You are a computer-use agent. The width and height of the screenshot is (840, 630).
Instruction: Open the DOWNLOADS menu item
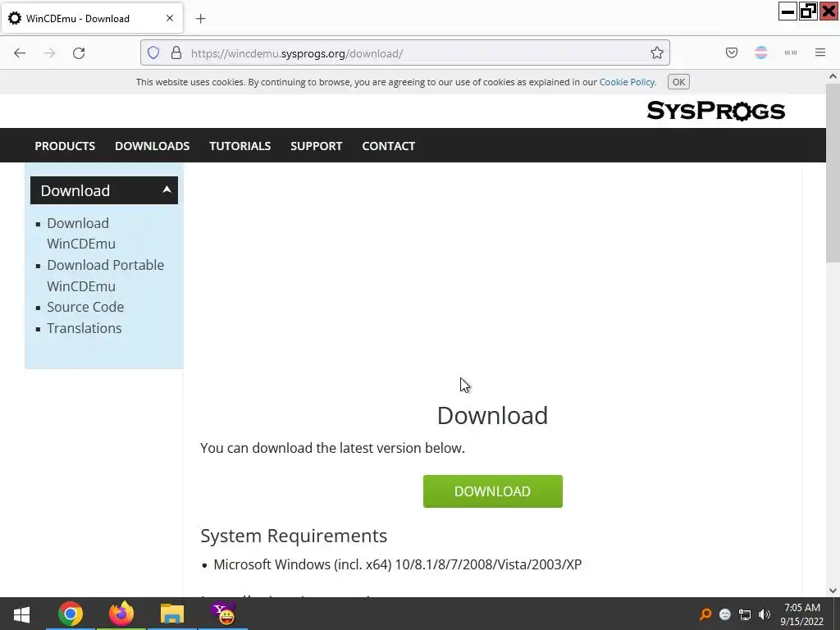(x=152, y=146)
